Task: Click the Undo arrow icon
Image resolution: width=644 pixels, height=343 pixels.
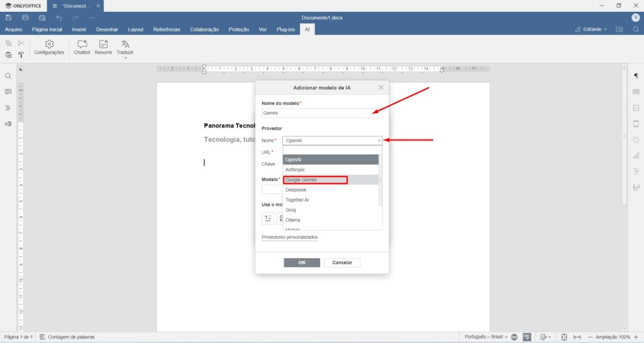Action: (x=59, y=18)
